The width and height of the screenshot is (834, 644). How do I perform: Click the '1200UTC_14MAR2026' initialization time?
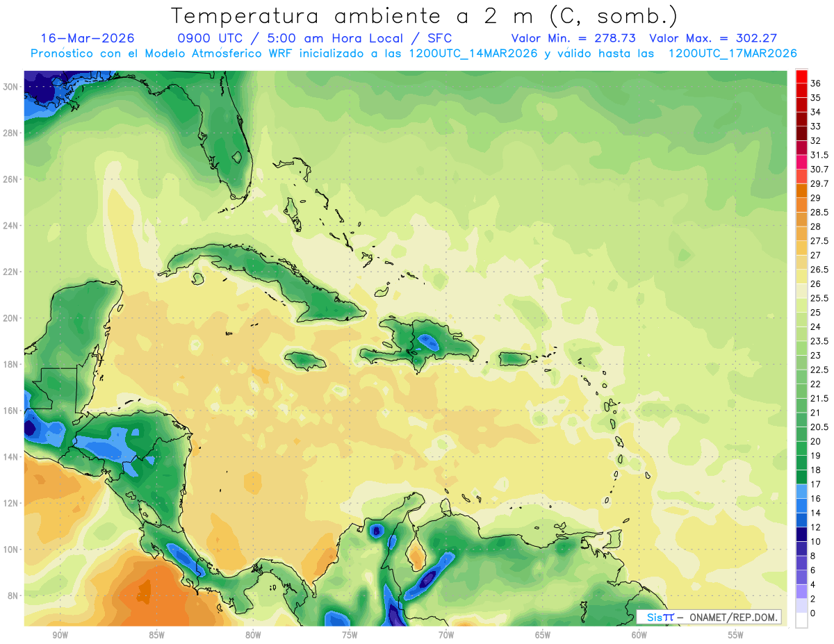tap(473, 53)
